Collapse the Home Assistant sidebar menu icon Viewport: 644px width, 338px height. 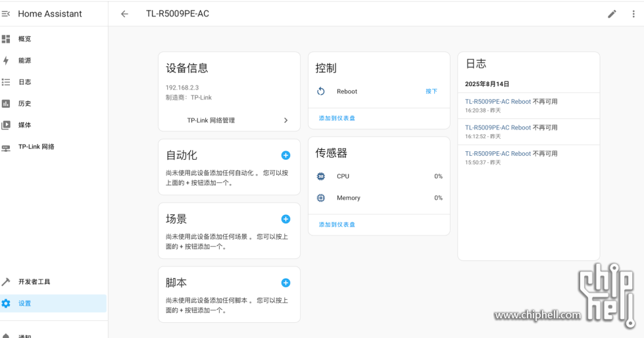[6, 14]
